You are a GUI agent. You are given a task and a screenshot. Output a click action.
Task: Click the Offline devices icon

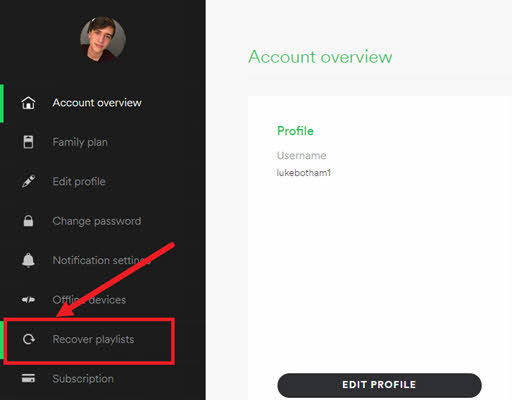(28, 300)
